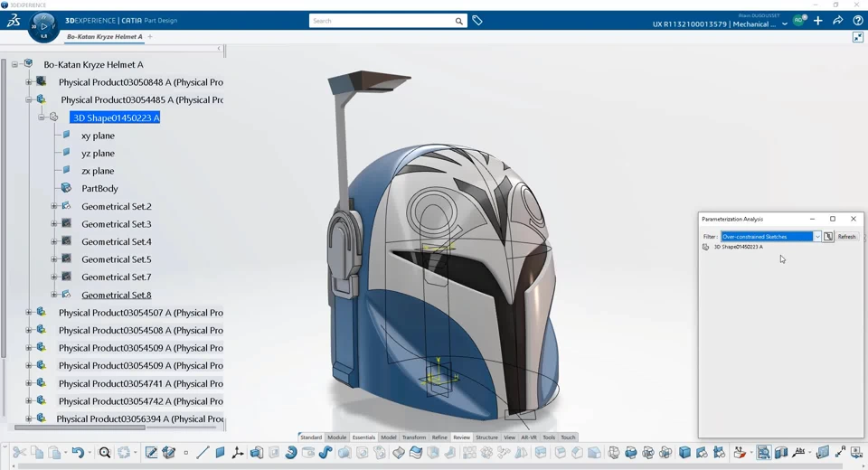Select the Plane tool
The height and width of the screenshot is (470, 868).
coord(221,453)
